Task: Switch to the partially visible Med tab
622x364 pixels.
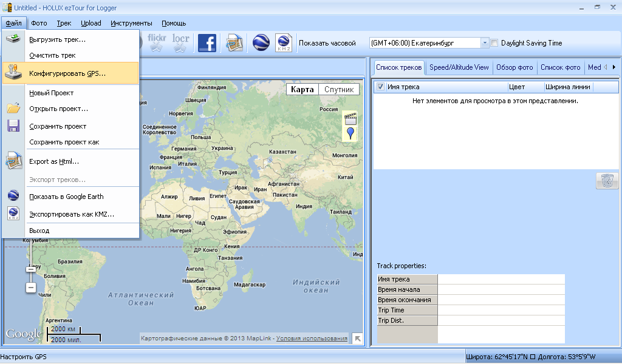Action: pyautogui.click(x=594, y=67)
